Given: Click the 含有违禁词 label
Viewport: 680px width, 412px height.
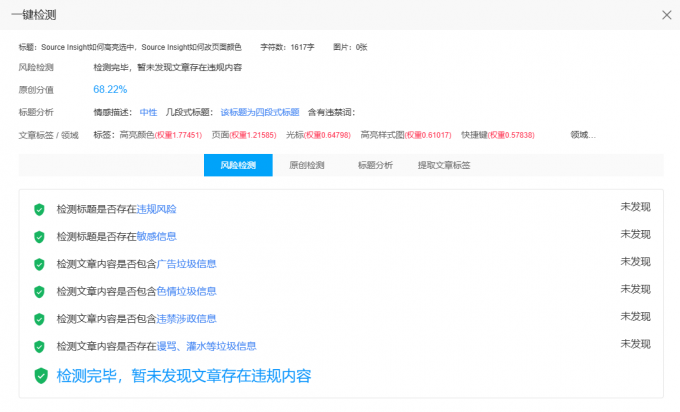Looking at the screenshot, I should click(331, 112).
